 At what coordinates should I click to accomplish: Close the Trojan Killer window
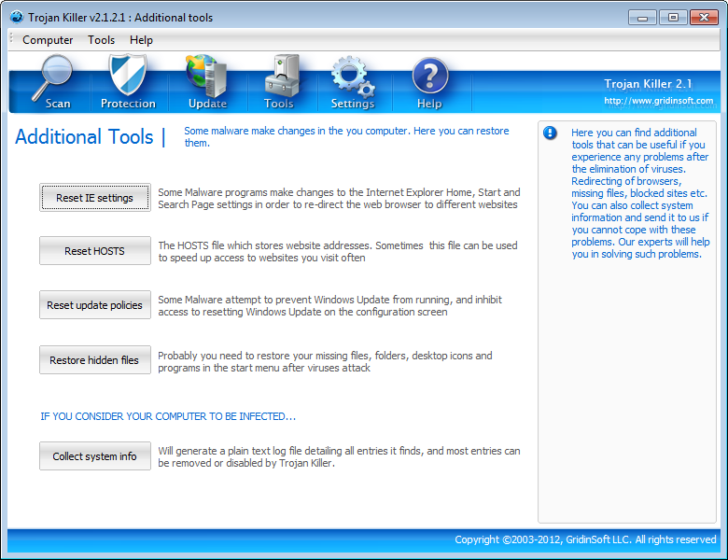pyautogui.click(x=705, y=18)
